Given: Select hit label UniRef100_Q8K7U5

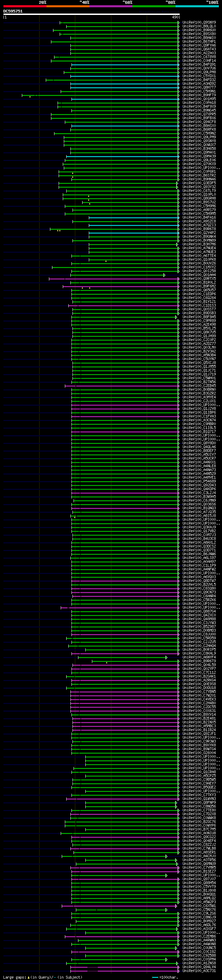Looking at the screenshot, I should tap(199, 332).
